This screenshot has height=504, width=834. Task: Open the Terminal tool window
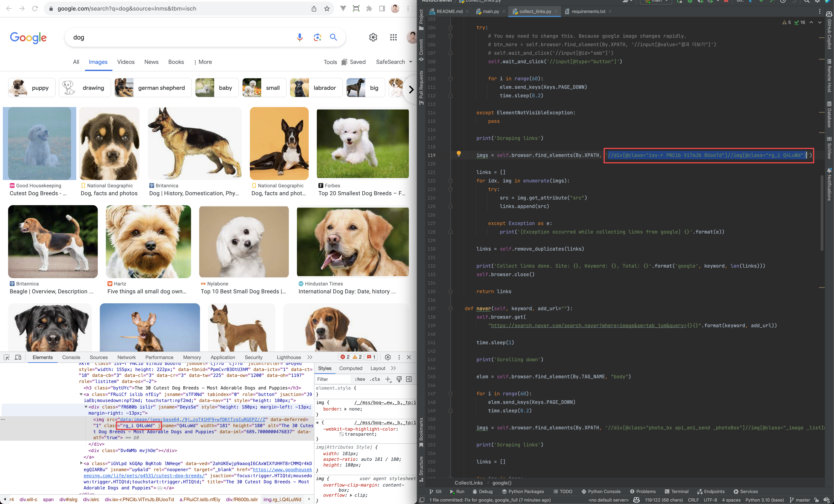[x=676, y=491]
